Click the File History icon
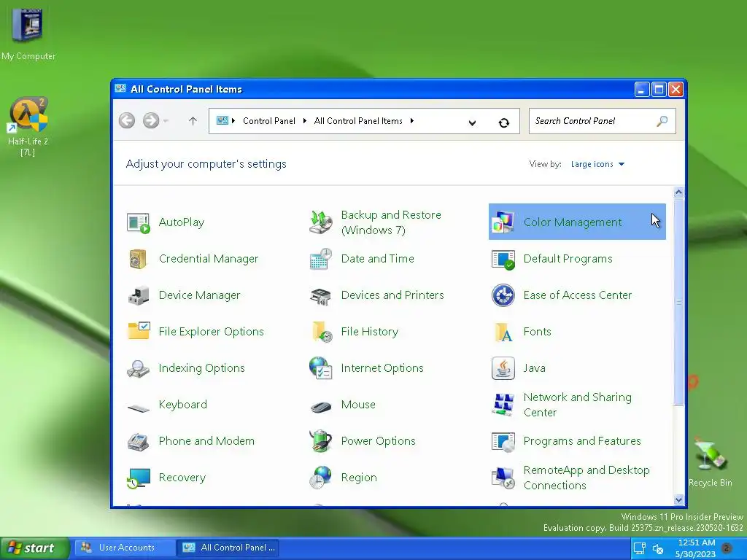 (x=322, y=332)
